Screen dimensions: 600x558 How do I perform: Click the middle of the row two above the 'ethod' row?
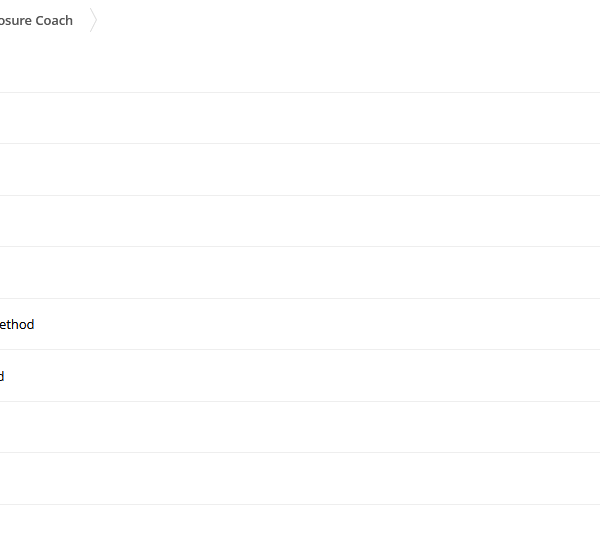300,221
